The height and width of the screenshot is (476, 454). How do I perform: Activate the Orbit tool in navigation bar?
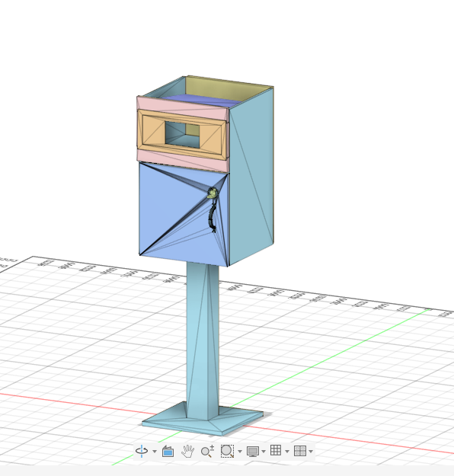[142, 451]
